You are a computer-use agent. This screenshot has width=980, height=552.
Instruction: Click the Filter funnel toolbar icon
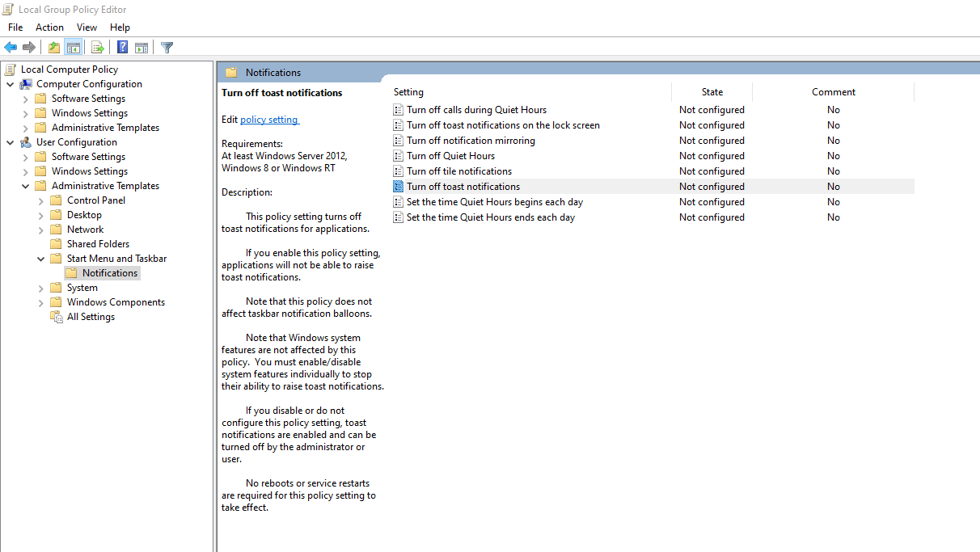167,47
